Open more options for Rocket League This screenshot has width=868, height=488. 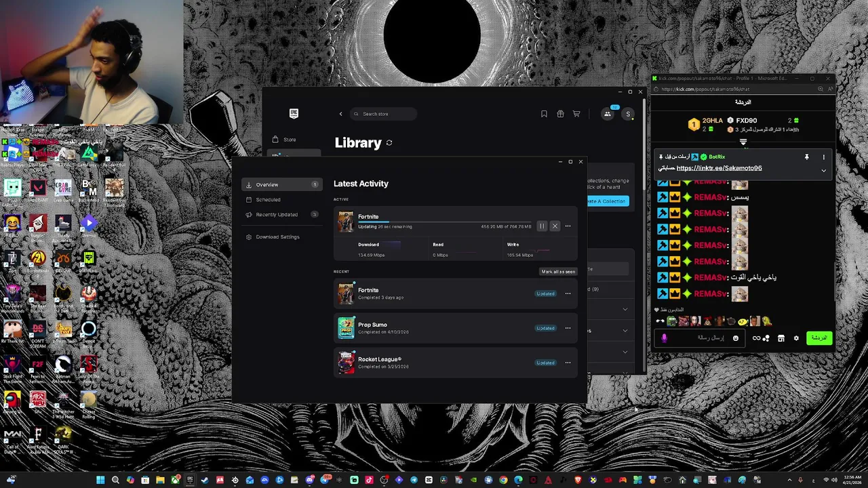(x=568, y=363)
